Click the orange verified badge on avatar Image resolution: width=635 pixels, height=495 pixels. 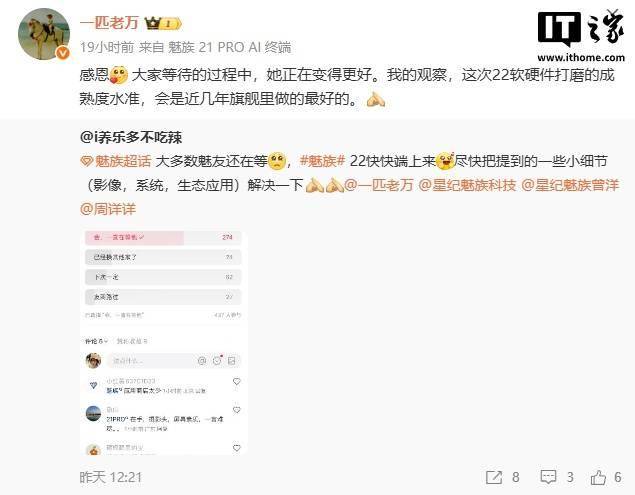tap(63, 53)
